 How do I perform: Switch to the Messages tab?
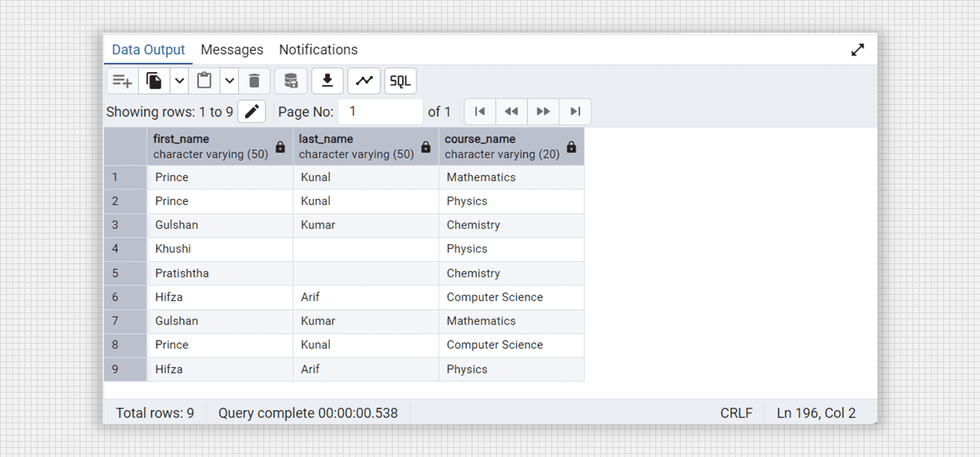(232, 50)
